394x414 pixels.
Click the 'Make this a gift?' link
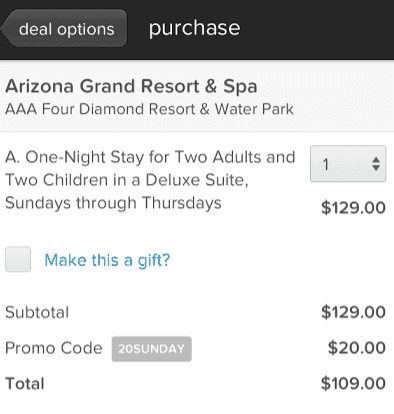coord(107,260)
